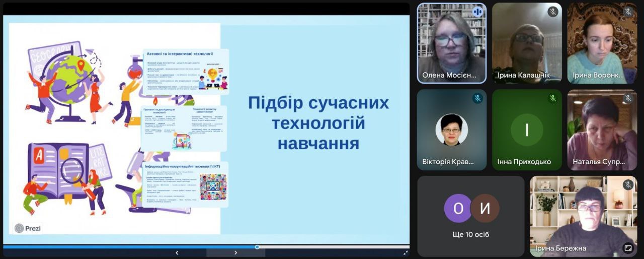Click the 'Підбір сучасних технологій навчання' title
644x259 pixels.
(318, 123)
